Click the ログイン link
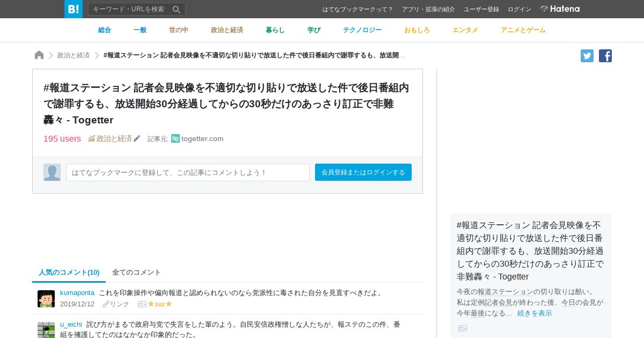 click(x=519, y=9)
